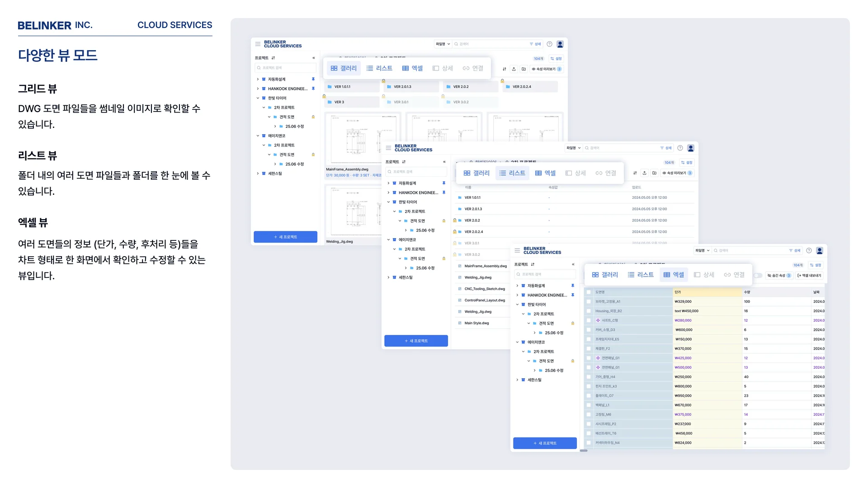Click lock icon beside 견적 도면 in gallery window
This screenshot has height=488, width=868.
[313, 117]
